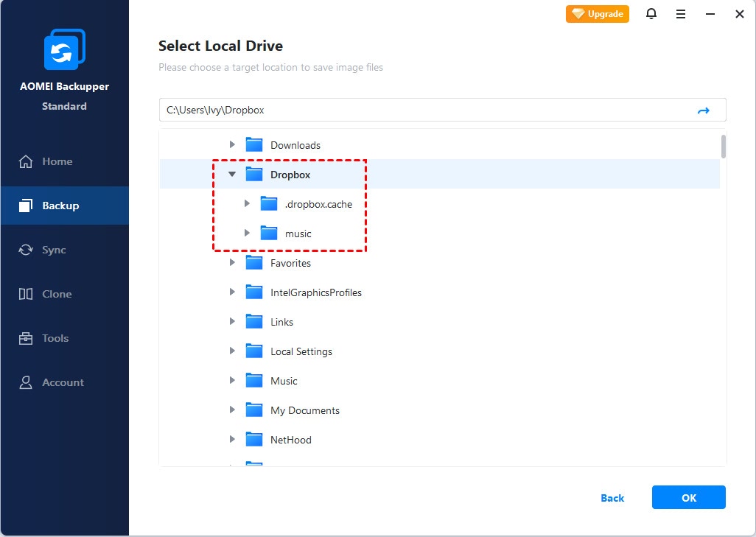
Task: Expand the Favorites folder
Action: 232,262
